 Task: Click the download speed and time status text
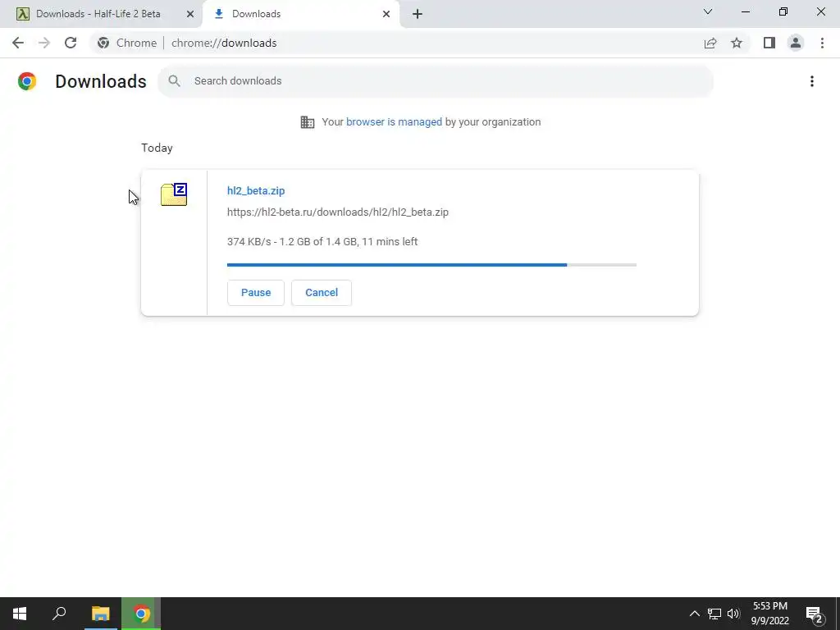pyautogui.click(x=322, y=242)
